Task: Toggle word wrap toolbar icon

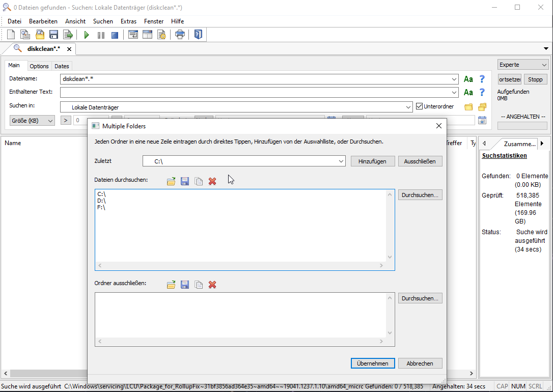Action: point(133,35)
